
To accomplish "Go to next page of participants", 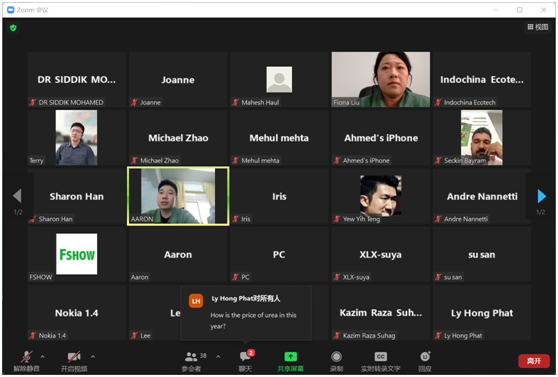I will click(541, 196).
